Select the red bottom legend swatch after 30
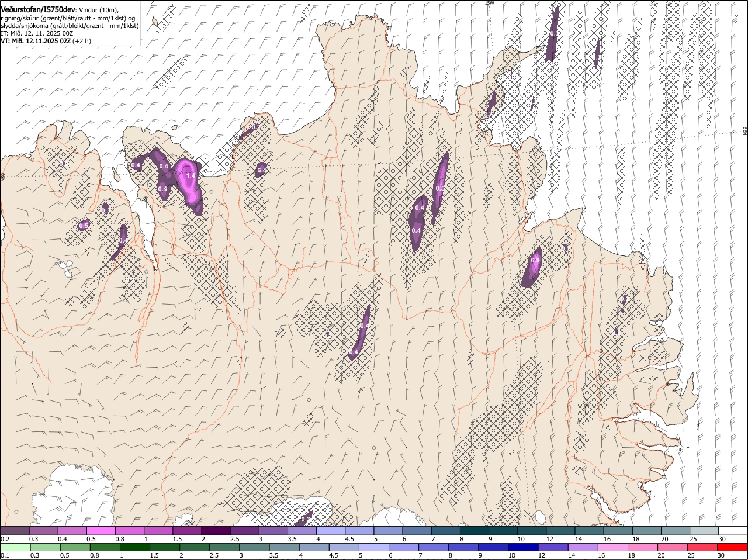 click(x=732, y=548)
